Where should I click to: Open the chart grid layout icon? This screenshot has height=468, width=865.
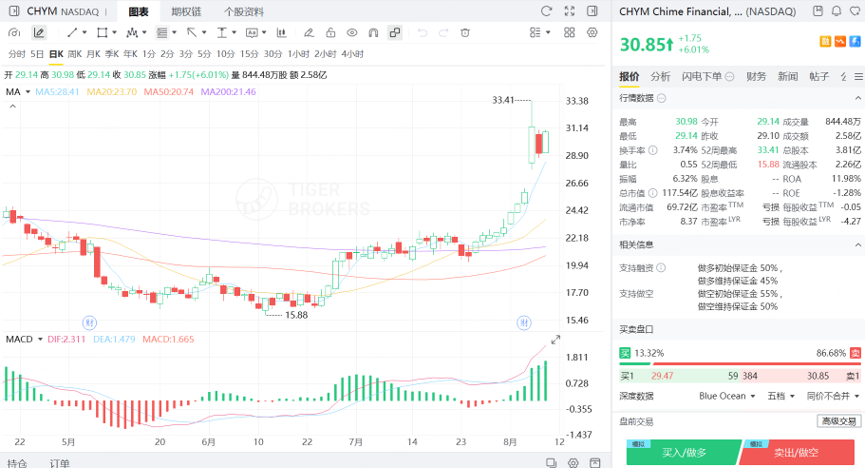[x=569, y=33]
